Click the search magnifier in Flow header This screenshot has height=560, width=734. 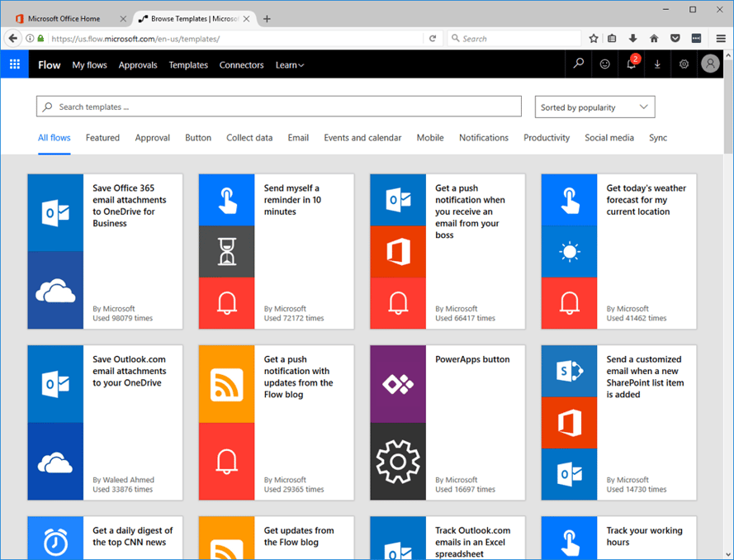click(579, 64)
